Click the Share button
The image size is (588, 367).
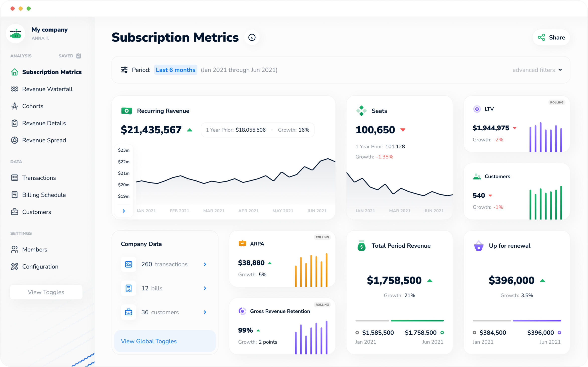(551, 37)
